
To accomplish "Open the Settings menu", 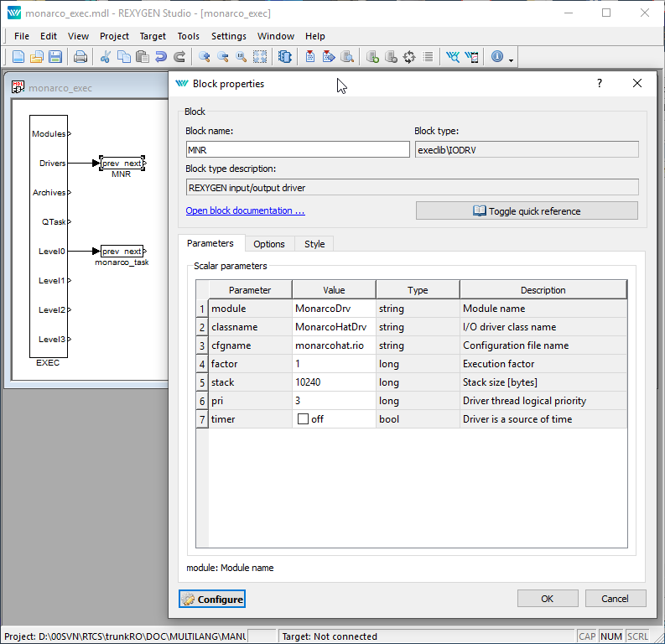I will point(229,36).
